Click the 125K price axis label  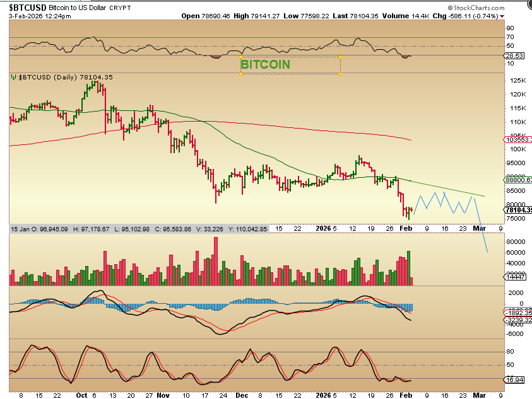coord(517,80)
